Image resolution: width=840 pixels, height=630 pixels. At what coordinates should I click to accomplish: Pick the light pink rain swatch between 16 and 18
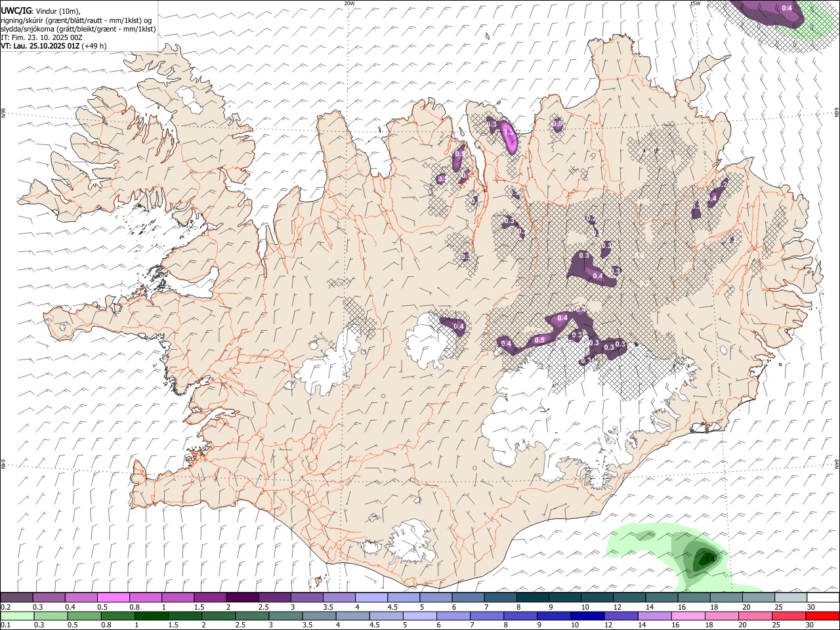pyautogui.click(x=688, y=616)
